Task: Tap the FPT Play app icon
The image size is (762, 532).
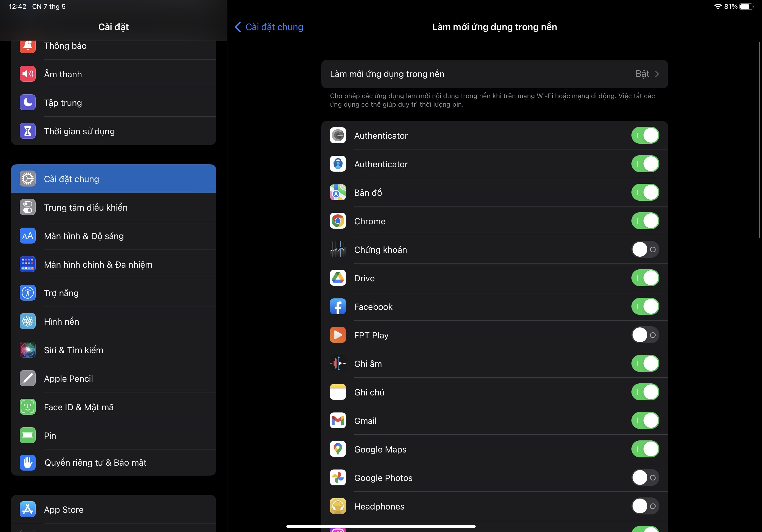Action: [x=338, y=335]
